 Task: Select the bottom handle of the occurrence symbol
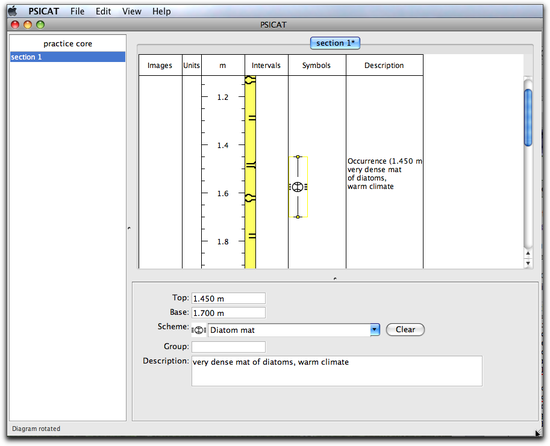tap(298, 217)
